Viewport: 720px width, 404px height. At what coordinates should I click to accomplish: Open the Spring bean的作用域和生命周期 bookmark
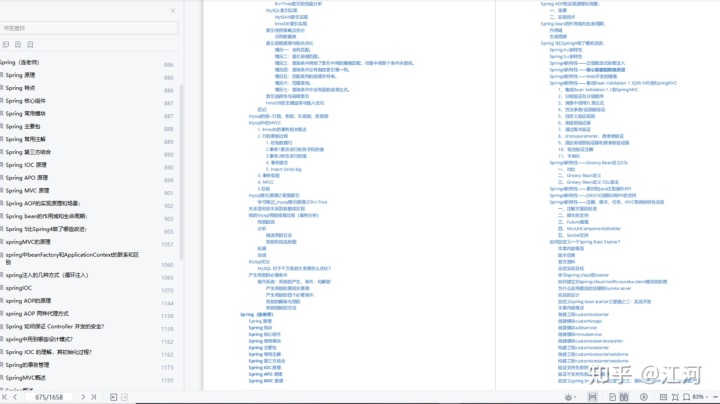click(x=46, y=217)
